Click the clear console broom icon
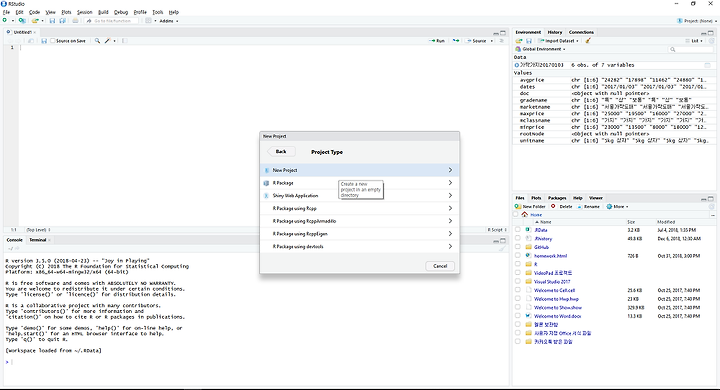This screenshot has height=390, width=720. [x=502, y=249]
